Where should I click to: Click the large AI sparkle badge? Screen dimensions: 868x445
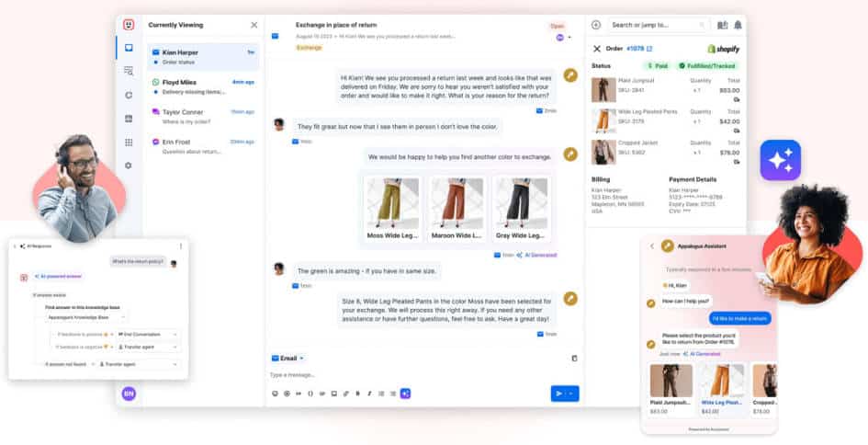(x=780, y=160)
